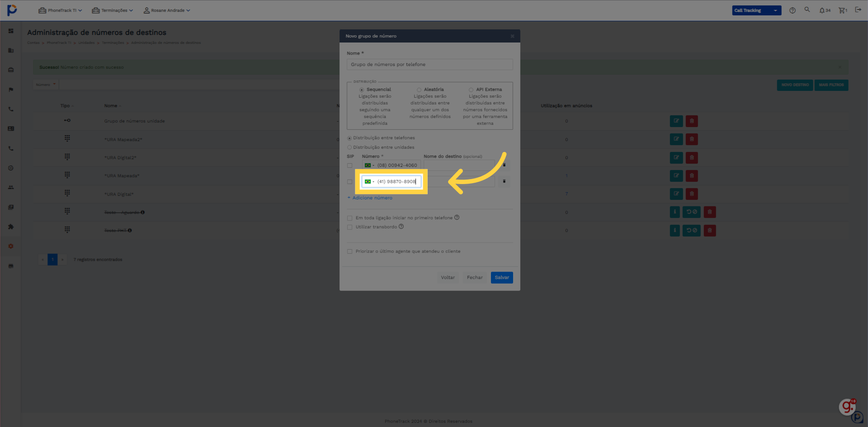Save the new number group

[x=502, y=278]
